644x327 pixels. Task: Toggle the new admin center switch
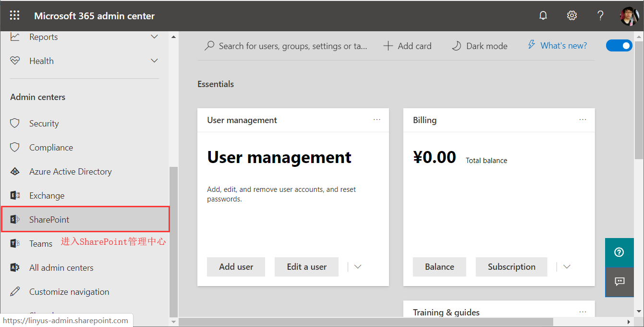[x=619, y=46]
